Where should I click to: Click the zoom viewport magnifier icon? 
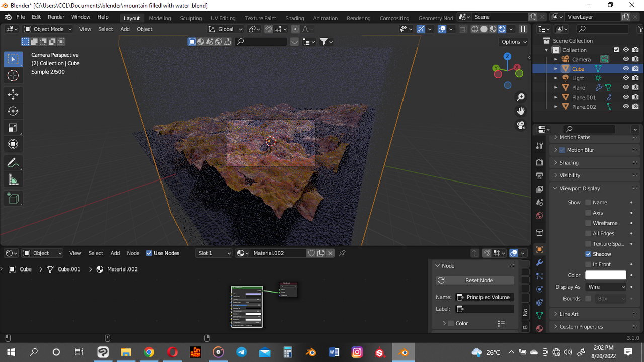tap(521, 97)
